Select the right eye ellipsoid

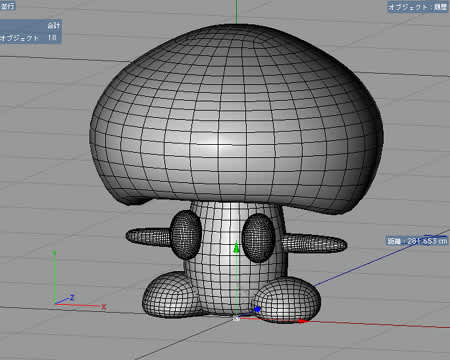pyautogui.click(x=259, y=237)
